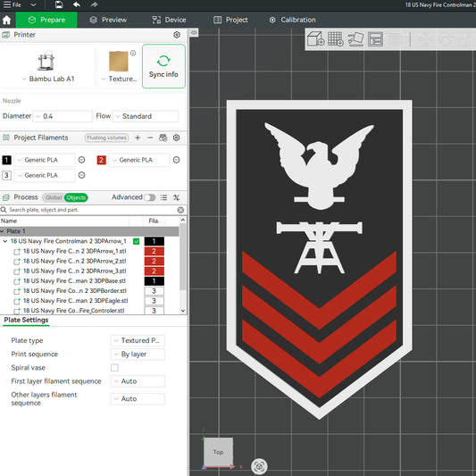The image size is (476, 476).
Task: Open the Bambu Lab A1 printer dropdown
Action: (x=48, y=79)
